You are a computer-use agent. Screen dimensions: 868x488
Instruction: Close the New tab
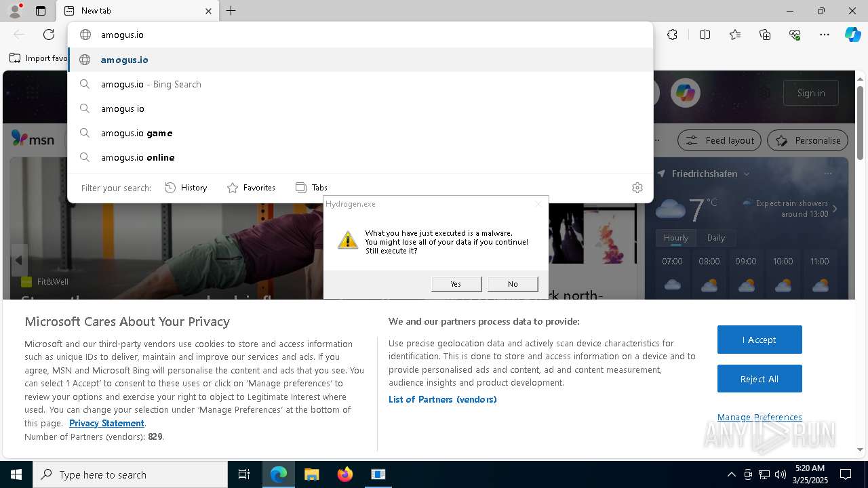pyautogui.click(x=208, y=11)
